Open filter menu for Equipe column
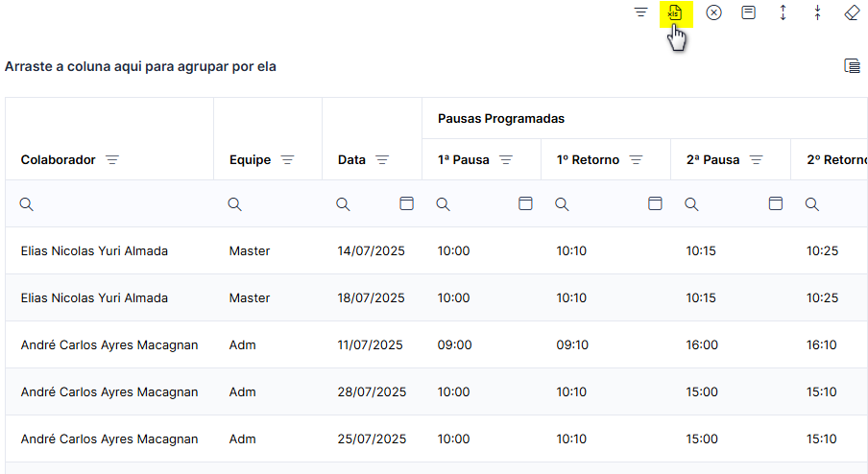This screenshot has height=474, width=868. [287, 160]
